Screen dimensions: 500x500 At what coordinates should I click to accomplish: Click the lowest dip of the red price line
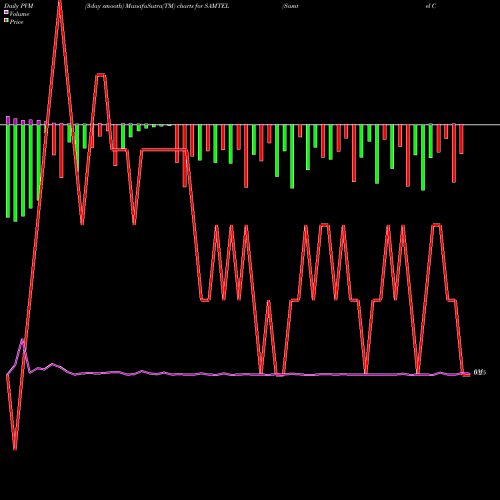[x=15, y=448]
